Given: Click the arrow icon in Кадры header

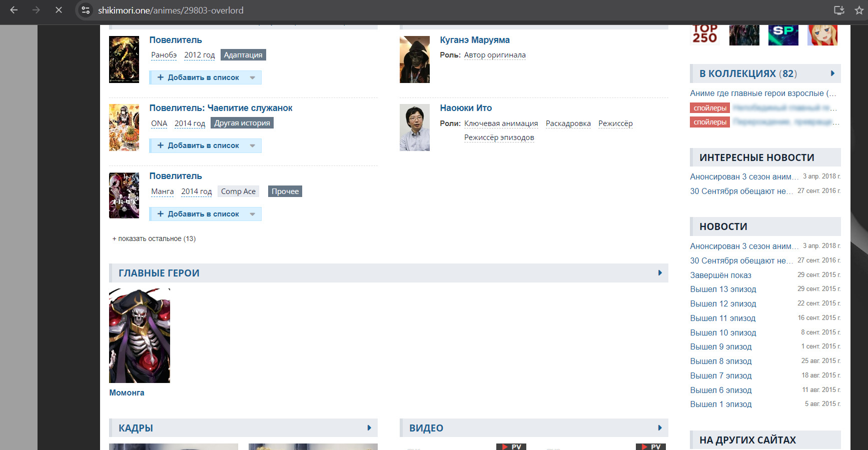Looking at the screenshot, I should click(x=369, y=428).
